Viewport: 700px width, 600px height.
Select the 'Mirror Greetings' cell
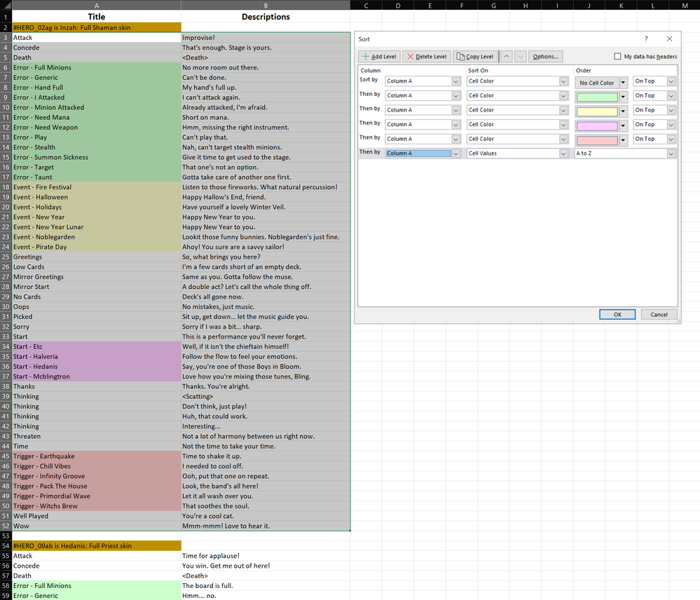pos(97,277)
